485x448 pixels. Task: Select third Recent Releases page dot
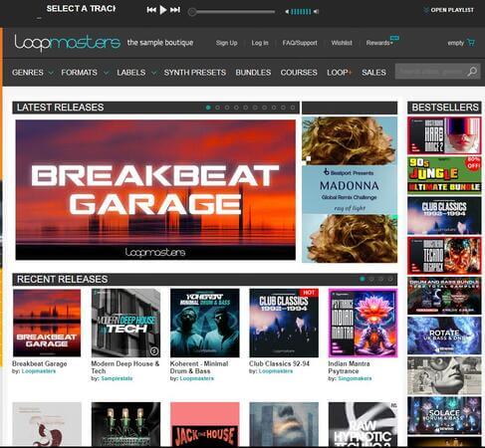pos(381,279)
